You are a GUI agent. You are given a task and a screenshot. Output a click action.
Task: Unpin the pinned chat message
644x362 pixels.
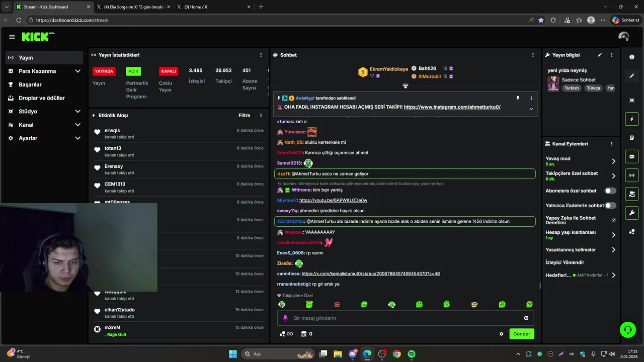pyautogui.click(x=517, y=98)
